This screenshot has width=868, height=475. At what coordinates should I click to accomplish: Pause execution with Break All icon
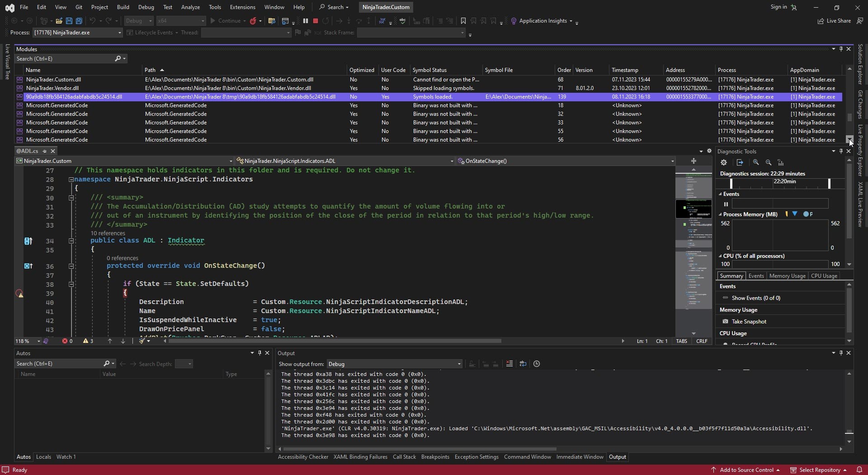point(306,21)
